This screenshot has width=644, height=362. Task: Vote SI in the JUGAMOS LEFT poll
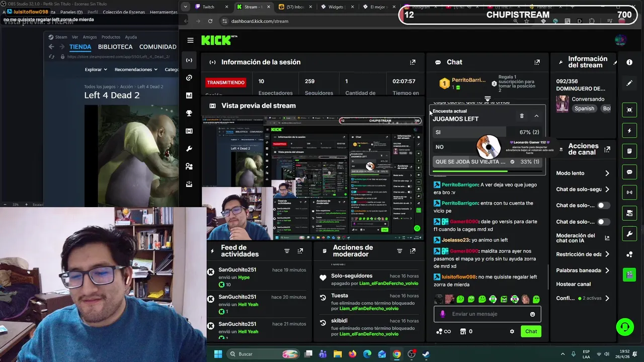tap(487, 132)
